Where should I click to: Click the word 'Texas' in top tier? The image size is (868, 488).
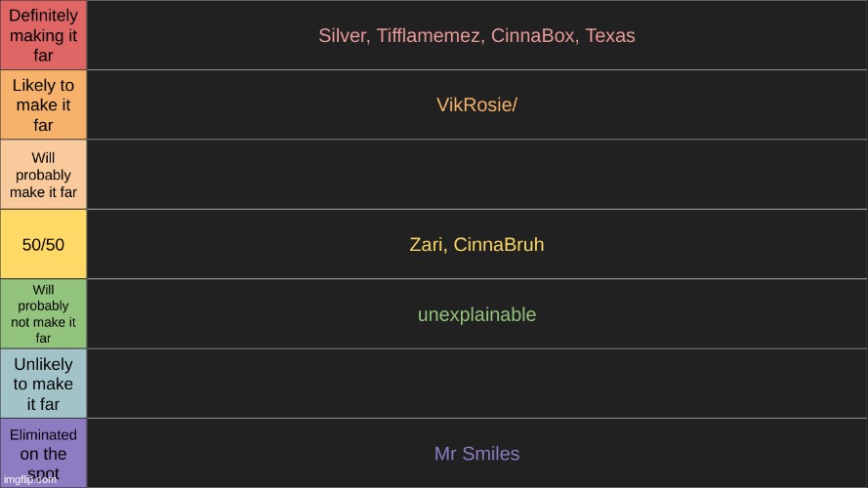tap(610, 35)
